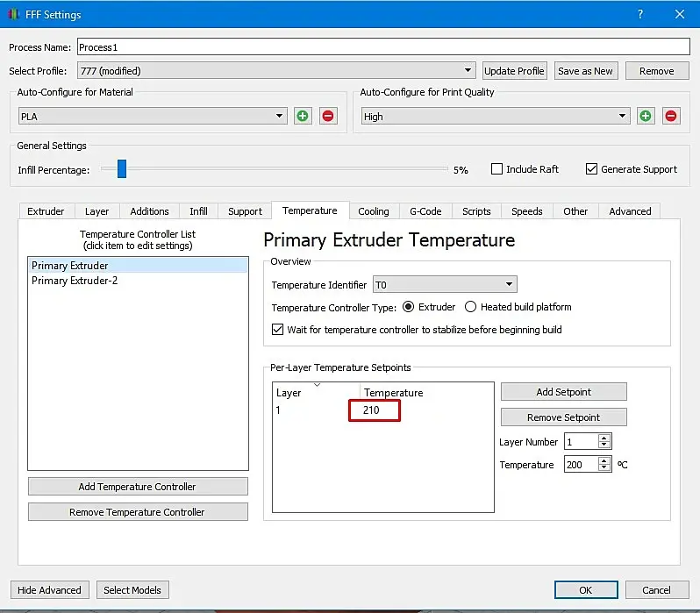Enable the Include Raft checkbox

(496, 168)
